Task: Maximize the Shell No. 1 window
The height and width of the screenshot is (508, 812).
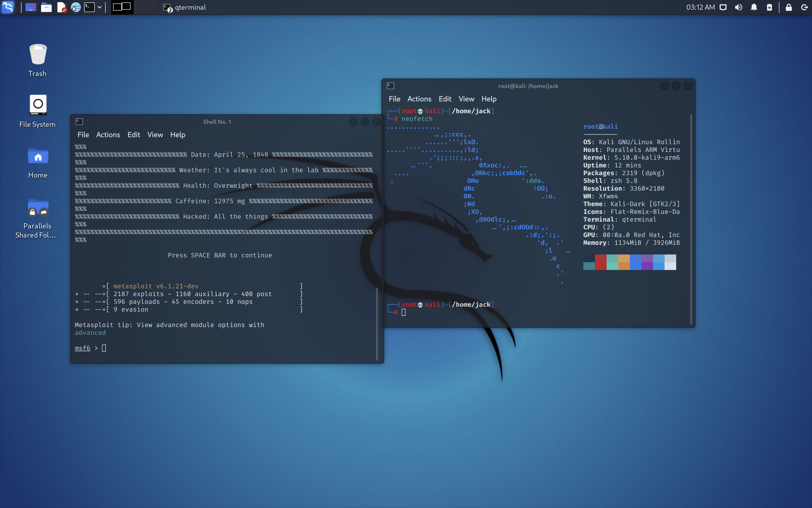Action: [365, 122]
